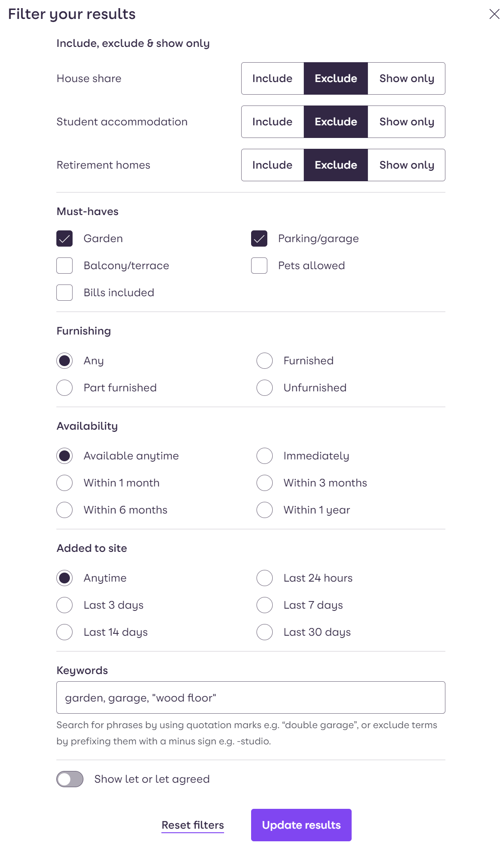Select availability Within 3 months
This screenshot has width=504, height=844.
click(264, 483)
